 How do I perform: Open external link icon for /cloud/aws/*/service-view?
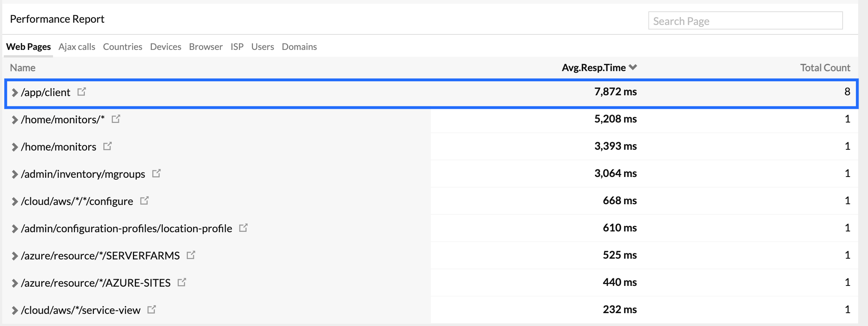[x=151, y=310]
